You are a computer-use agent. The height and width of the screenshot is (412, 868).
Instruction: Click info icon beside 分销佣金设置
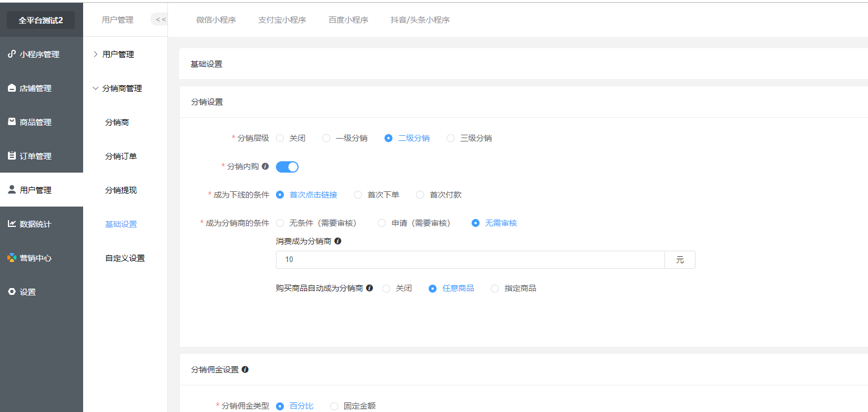(245, 370)
